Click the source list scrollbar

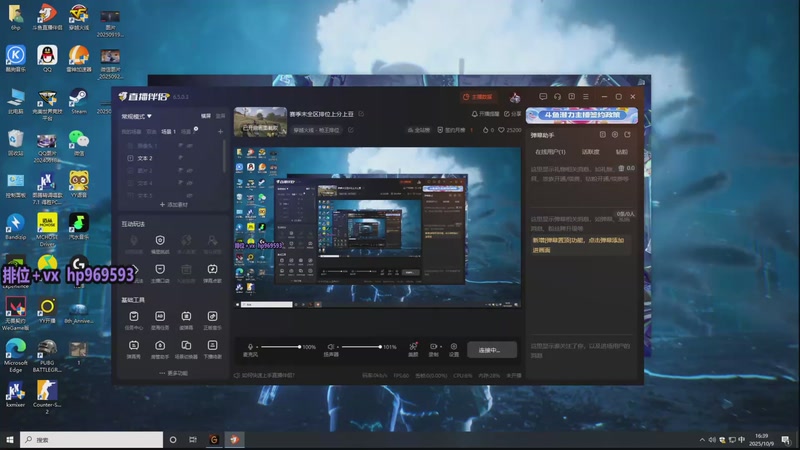pos(224,156)
